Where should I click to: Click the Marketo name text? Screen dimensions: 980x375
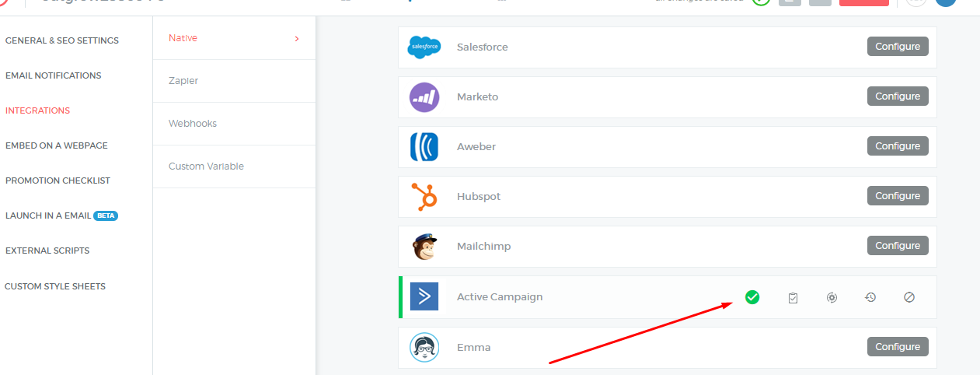477,96
